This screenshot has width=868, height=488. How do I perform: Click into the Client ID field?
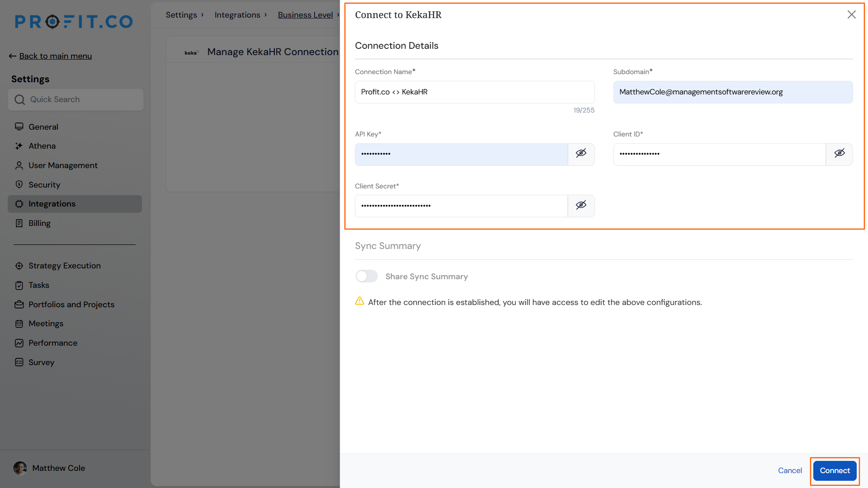point(719,154)
